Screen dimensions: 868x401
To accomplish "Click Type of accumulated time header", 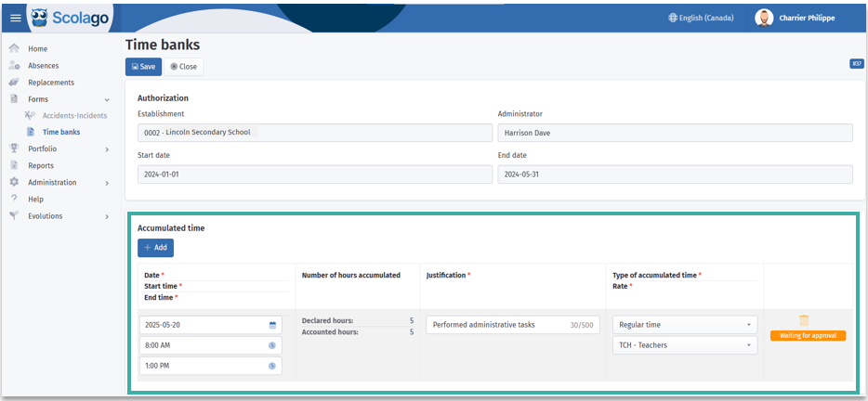I will click(x=654, y=275).
